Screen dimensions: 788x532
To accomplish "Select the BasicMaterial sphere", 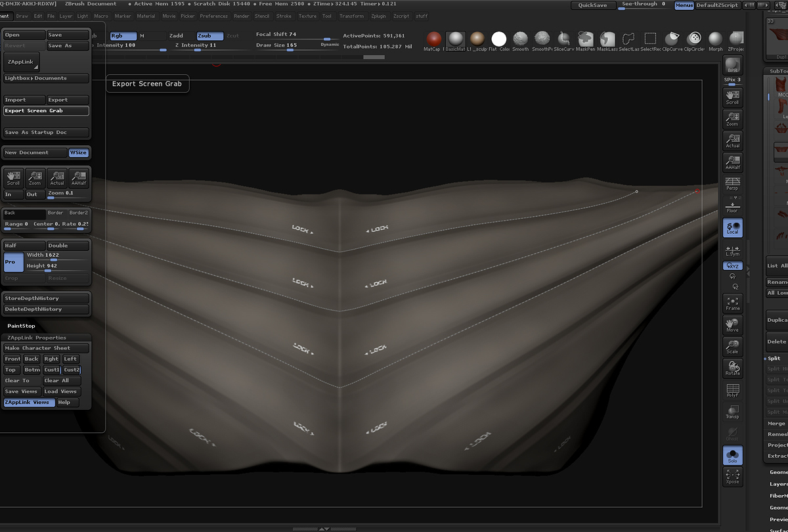I will pos(455,39).
